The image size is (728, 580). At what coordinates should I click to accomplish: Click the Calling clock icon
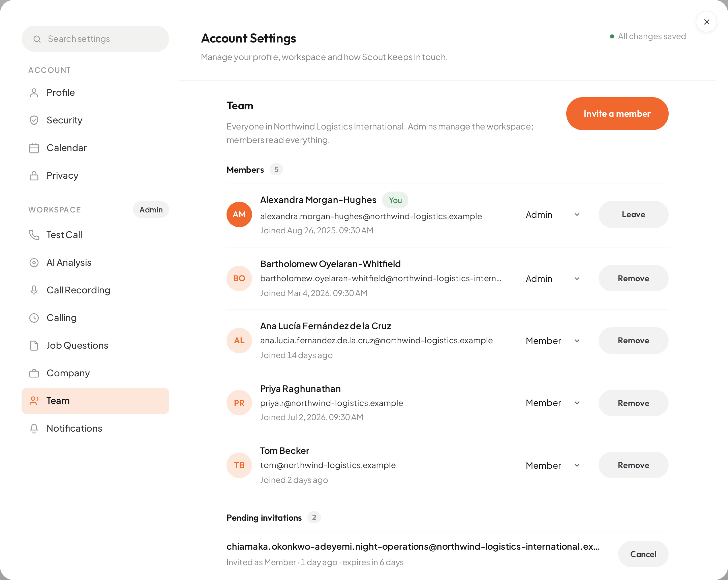(x=34, y=318)
